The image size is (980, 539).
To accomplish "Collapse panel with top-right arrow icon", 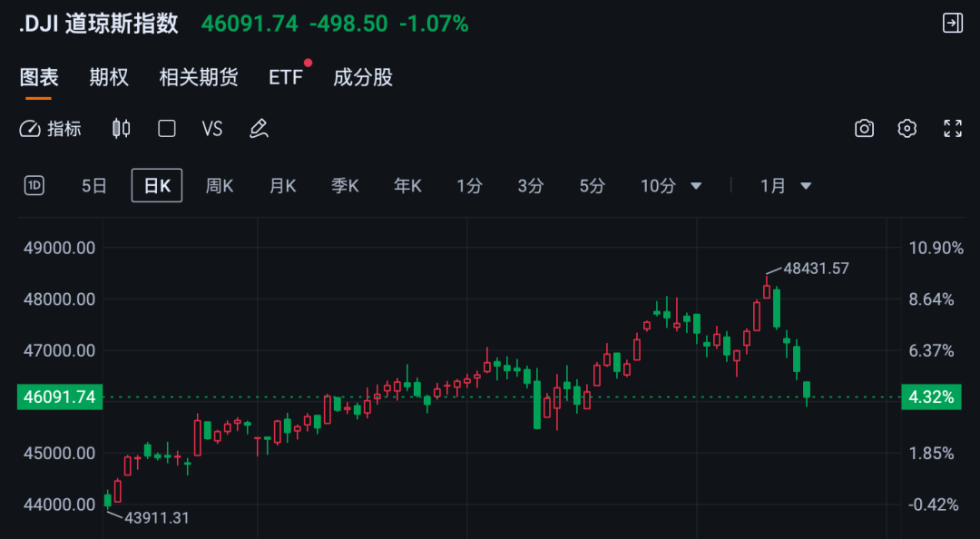I will (952, 24).
